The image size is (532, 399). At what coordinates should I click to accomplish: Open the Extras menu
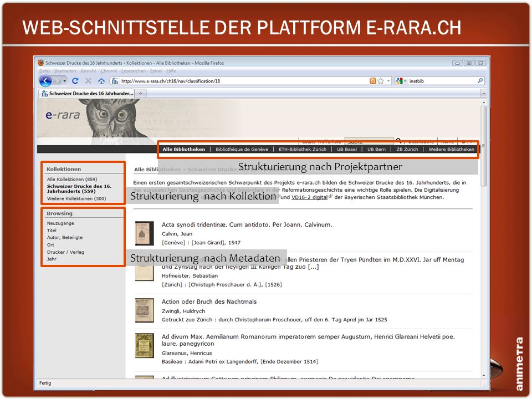tap(156, 71)
